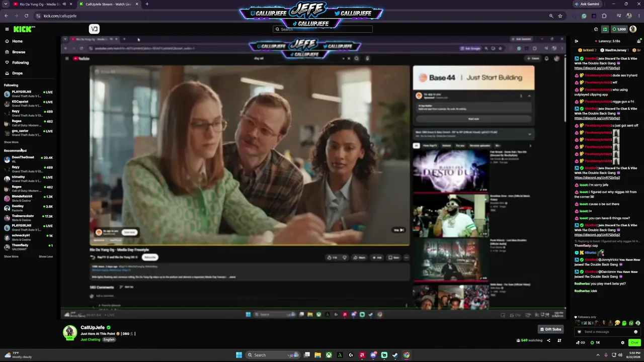Open the 1K Kicks gift button in chat
Viewport: 644px width, 362px height.
(595, 343)
